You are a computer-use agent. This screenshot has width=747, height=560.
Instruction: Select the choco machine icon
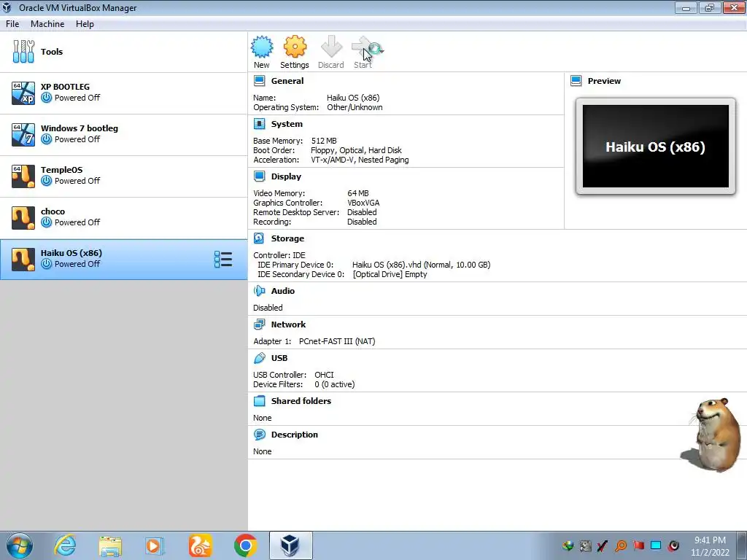coord(23,217)
